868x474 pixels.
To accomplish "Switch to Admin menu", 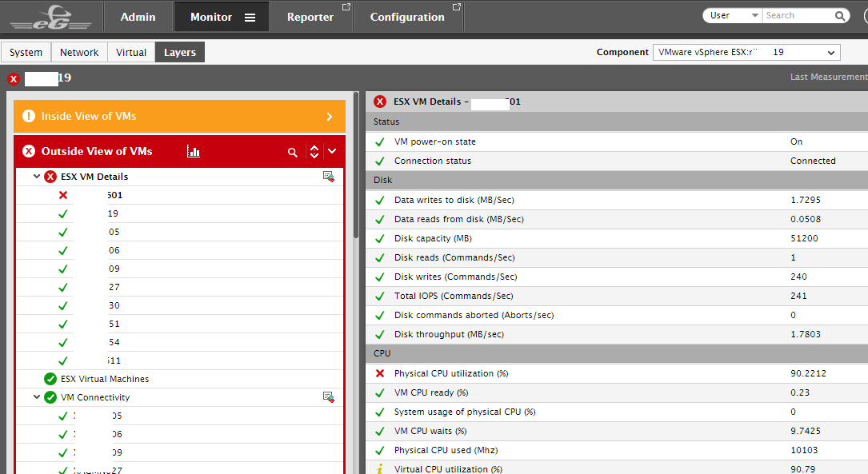I will click(x=138, y=17).
